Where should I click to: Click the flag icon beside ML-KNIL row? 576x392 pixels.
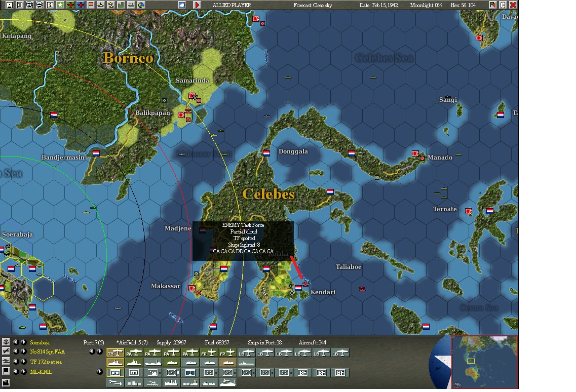pyautogui.click(x=6, y=371)
